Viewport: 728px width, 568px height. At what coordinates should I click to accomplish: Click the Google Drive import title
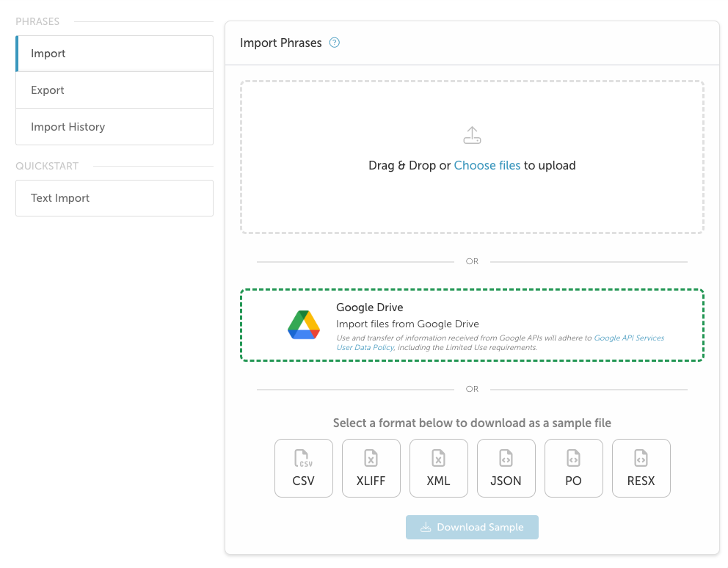point(370,307)
